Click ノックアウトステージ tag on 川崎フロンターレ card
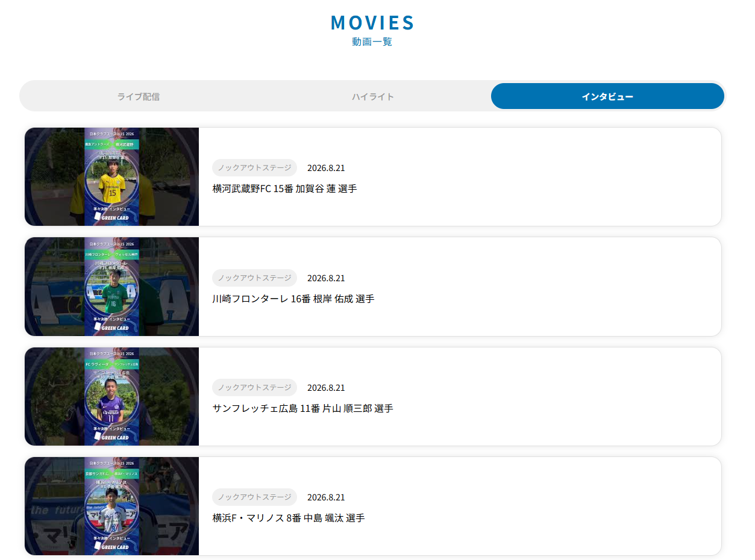755x560 pixels. (x=254, y=278)
